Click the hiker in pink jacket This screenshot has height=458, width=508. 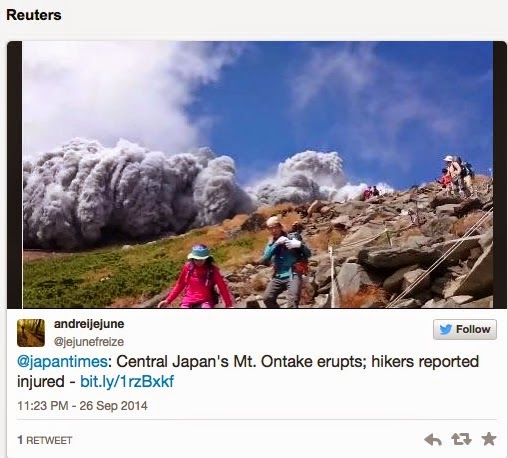(x=197, y=276)
